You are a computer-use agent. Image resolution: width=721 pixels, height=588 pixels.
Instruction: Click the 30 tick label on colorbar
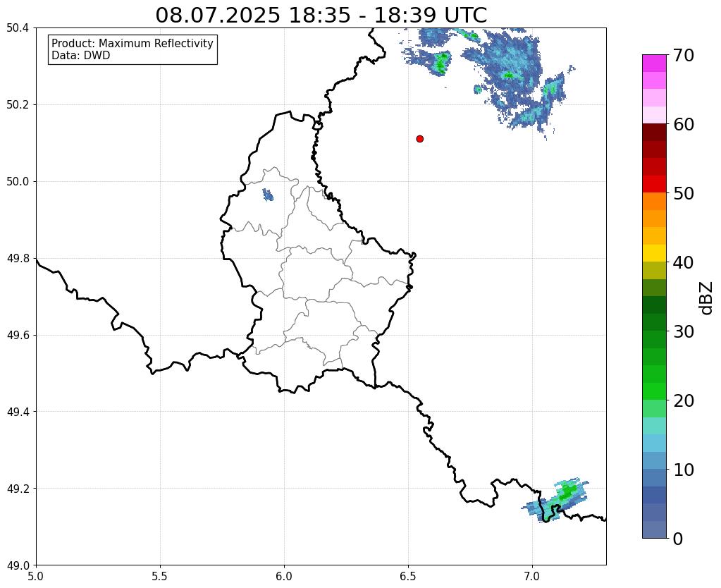(x=684, y=331)
